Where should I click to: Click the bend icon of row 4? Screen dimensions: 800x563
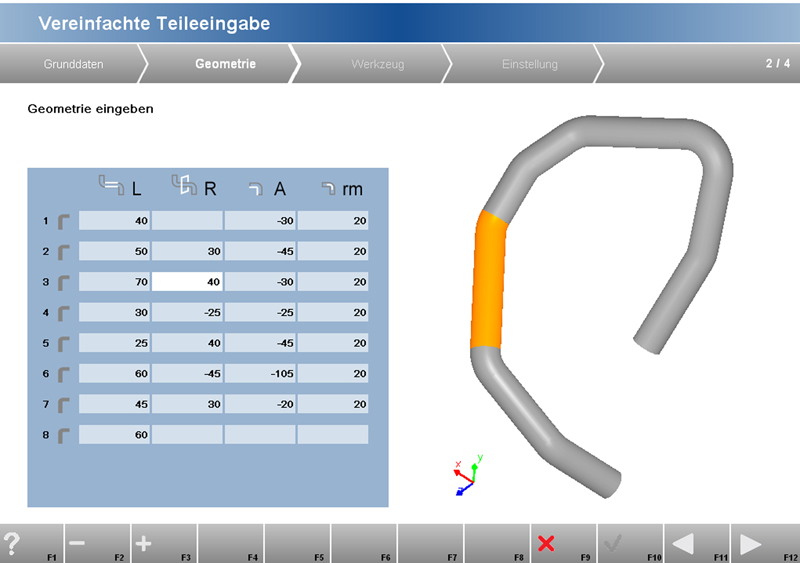[x=63, y=313]
